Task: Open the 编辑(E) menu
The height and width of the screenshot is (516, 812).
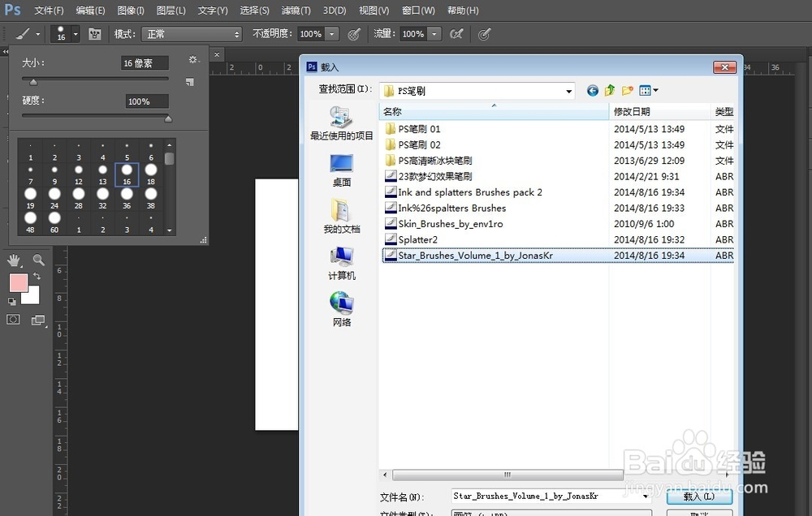Action: tap(90, 11)
